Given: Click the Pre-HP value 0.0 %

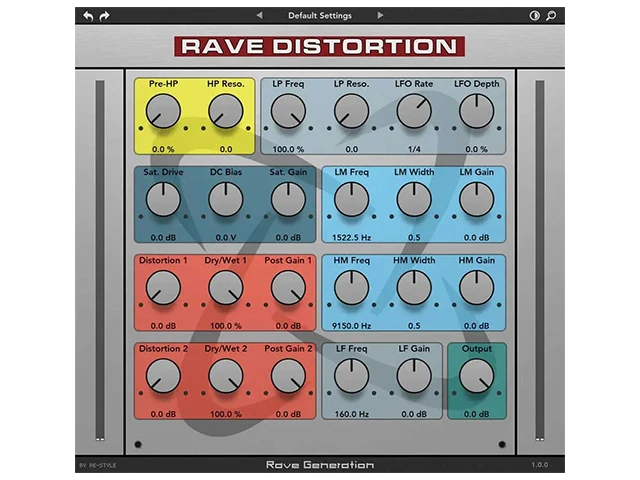Looking at the screenshot, I should click(163, 149).
